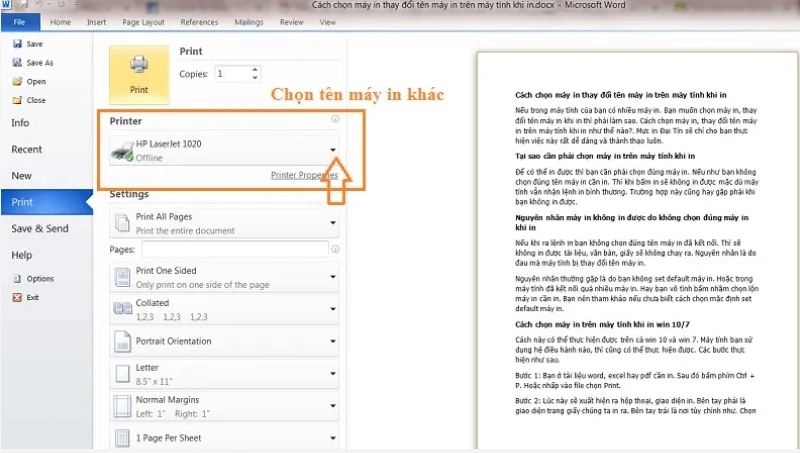Click the Pages field info icon
The height and width of the screenshot is (453, 800).
335,249
